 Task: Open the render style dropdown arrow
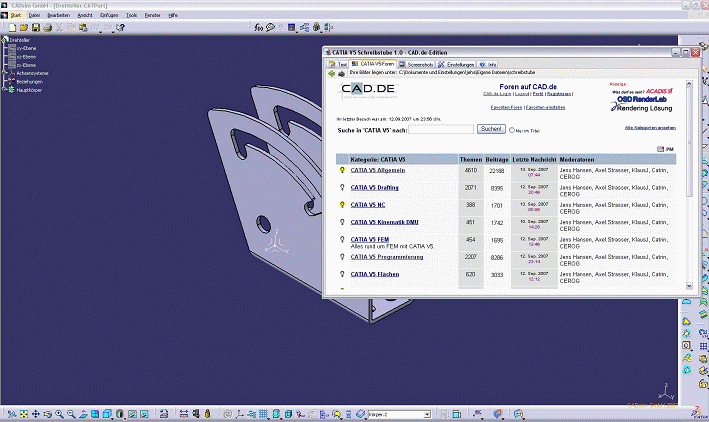pos(124,417)
